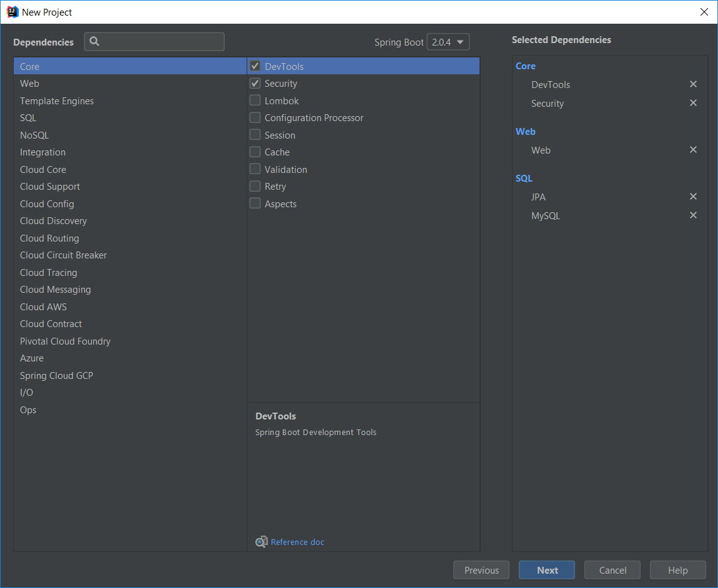Open the Spring Cloud GCP category
Viewport: 718px width, 588px height.
[x=130, y=376]
